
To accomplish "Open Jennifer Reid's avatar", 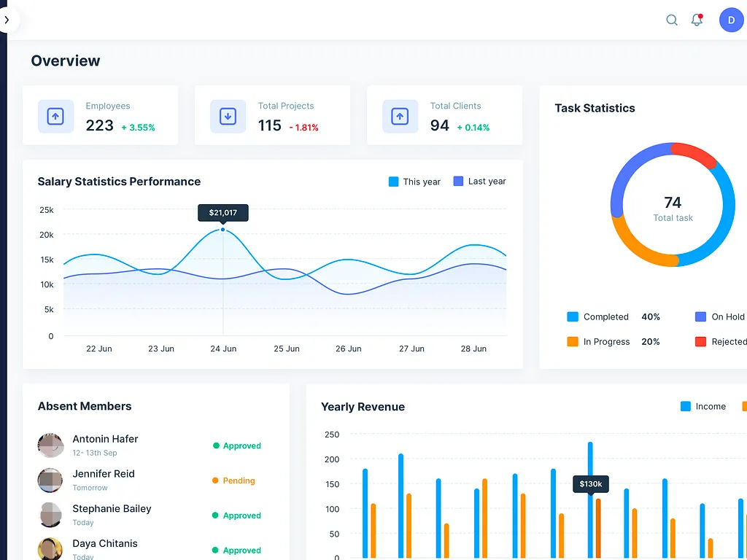I will 50,480.
